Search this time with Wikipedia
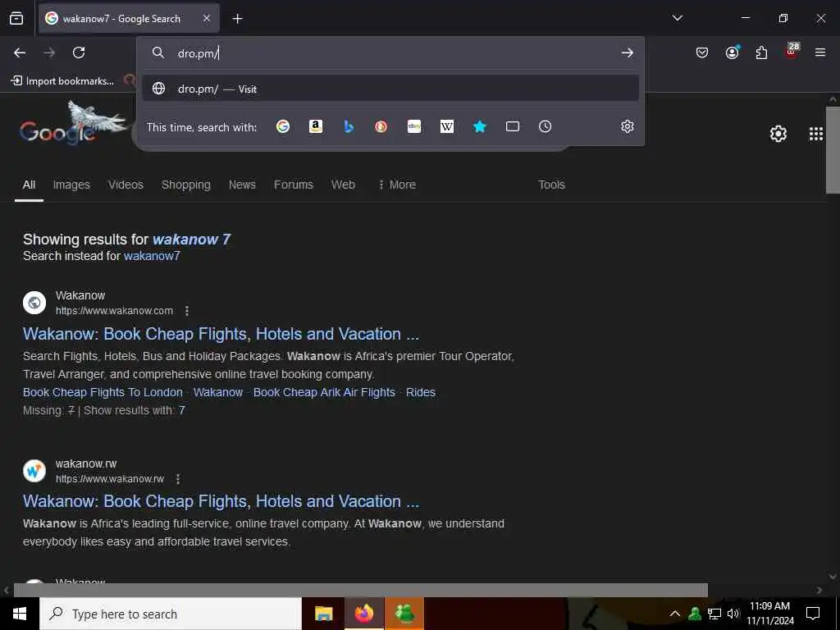Image resolution: width=840 pixels, height=630 pixels. (x=447, y=126)
